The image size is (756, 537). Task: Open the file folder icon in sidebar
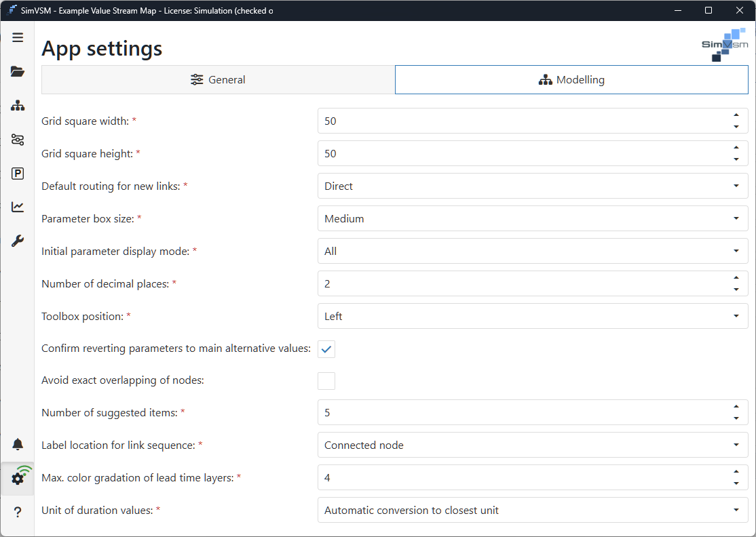18,72
